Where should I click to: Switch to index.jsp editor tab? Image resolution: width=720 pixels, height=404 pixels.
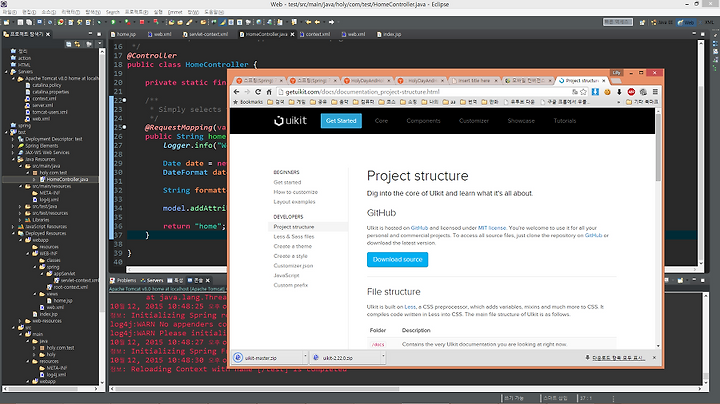coord(389,34)
